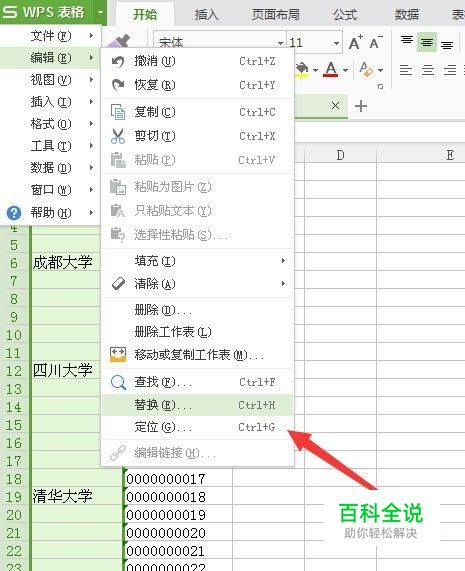465x571 pixels.
Task: Click cell containing 四川大学
Action: [x=66, y=371]
